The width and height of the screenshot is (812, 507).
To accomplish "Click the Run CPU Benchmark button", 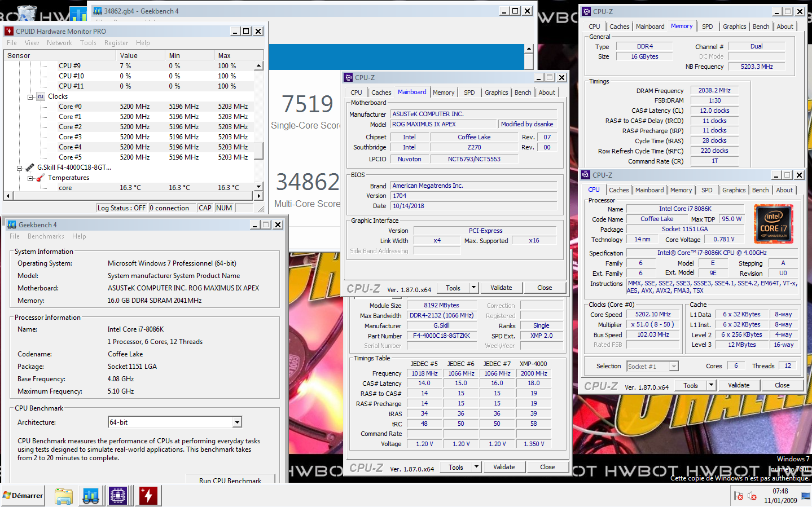I will tap(230, 479).
